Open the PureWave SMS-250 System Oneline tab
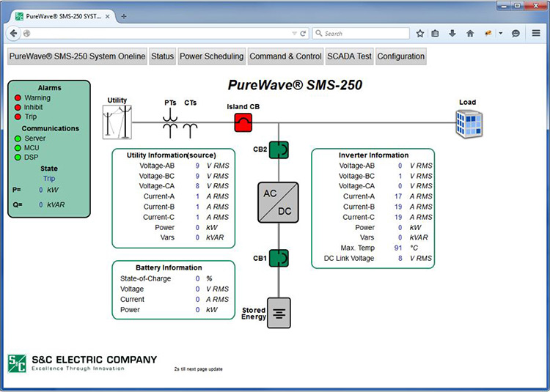 tap(77, 56)
